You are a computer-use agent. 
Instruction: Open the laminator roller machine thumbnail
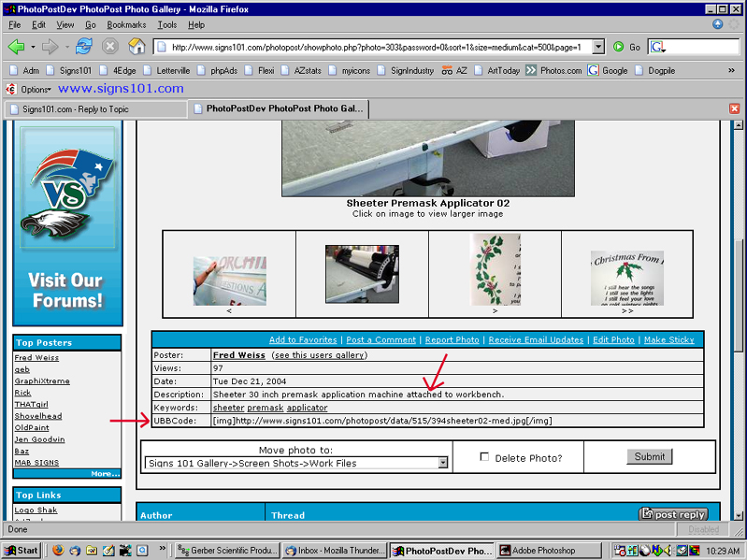(x=362, y=274)
